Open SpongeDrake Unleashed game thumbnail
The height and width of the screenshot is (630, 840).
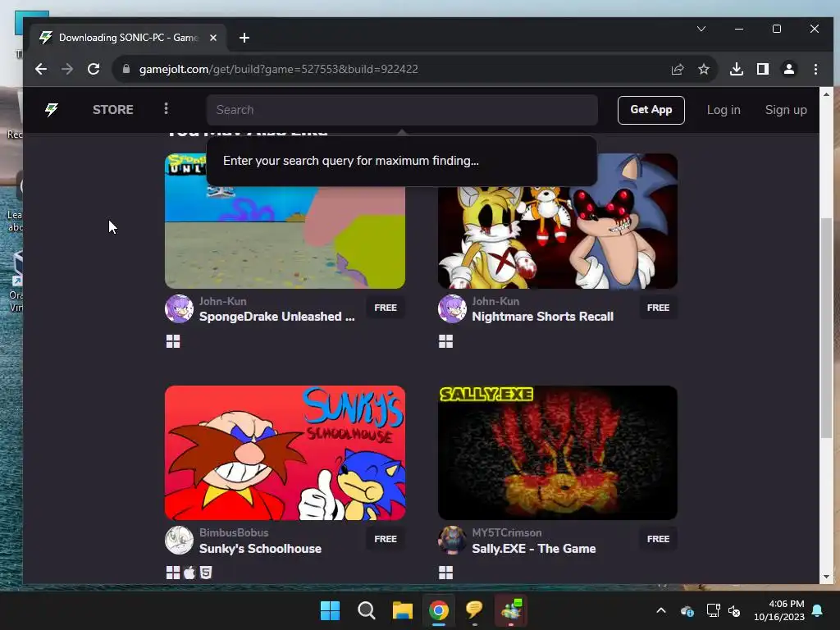point(285,221)
